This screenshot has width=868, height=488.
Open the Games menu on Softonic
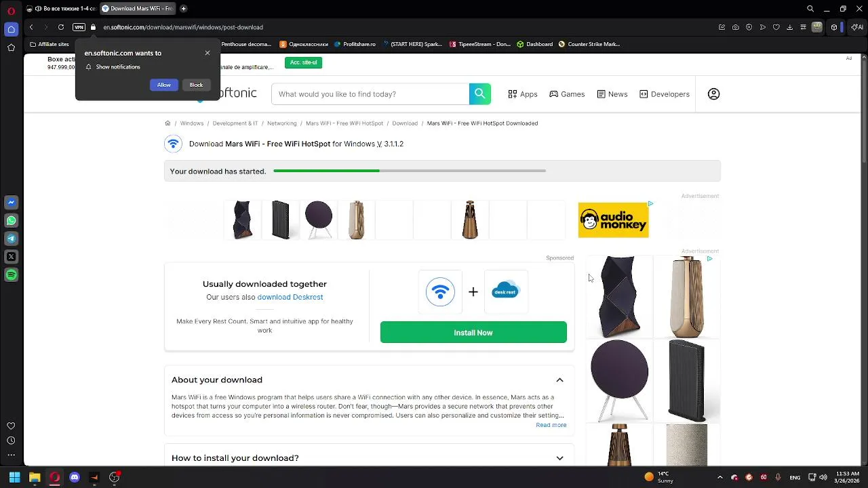[567, 94]
